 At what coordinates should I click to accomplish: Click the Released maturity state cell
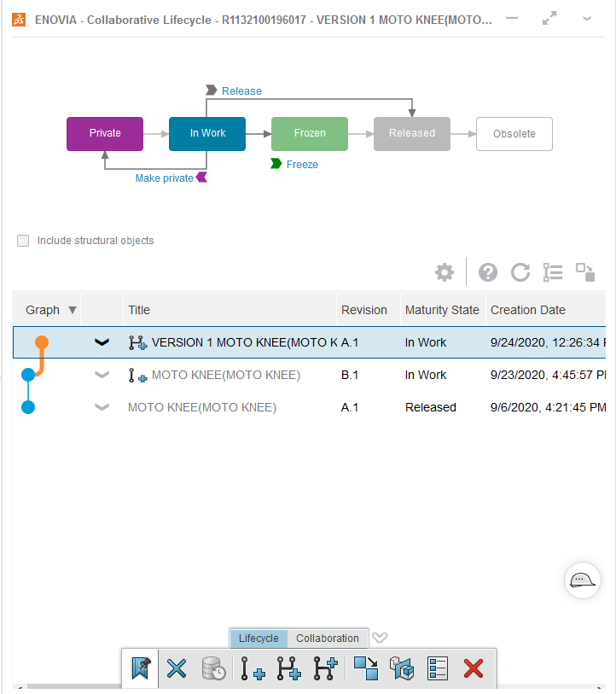(x=431, y=407)
